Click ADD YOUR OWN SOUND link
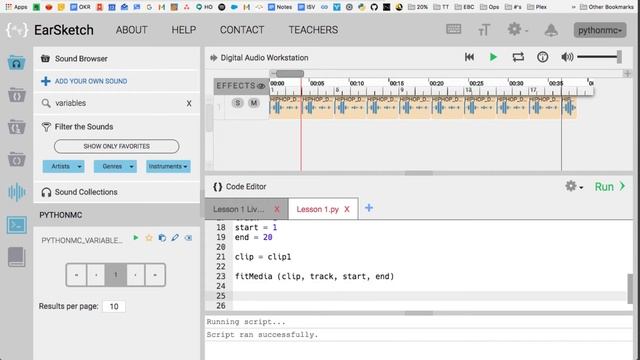This screenshot has width=640, height=360. (91, 81)
